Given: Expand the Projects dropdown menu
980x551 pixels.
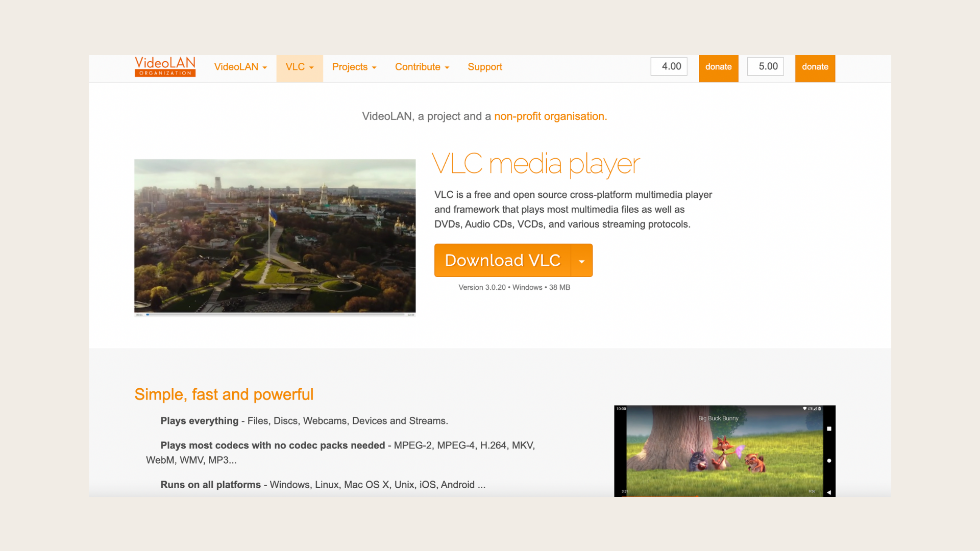Looking at the screenshot, I should pyautogui.click(x=354, y=67).
